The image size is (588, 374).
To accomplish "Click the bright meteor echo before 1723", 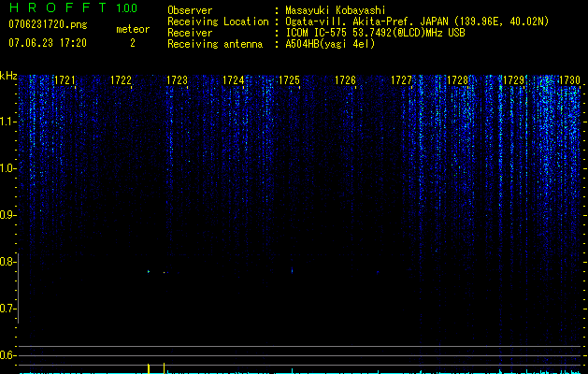I will pyautogui.click(x=149, y=271).
